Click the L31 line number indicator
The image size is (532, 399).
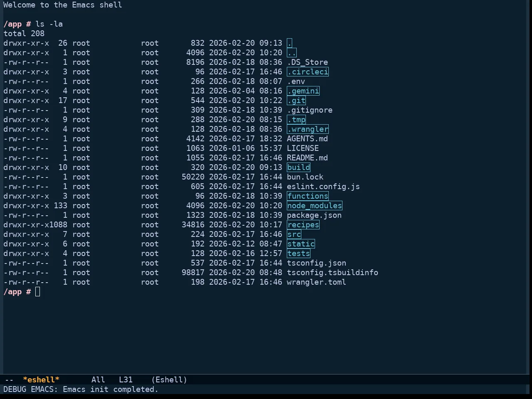coord(126,380)
